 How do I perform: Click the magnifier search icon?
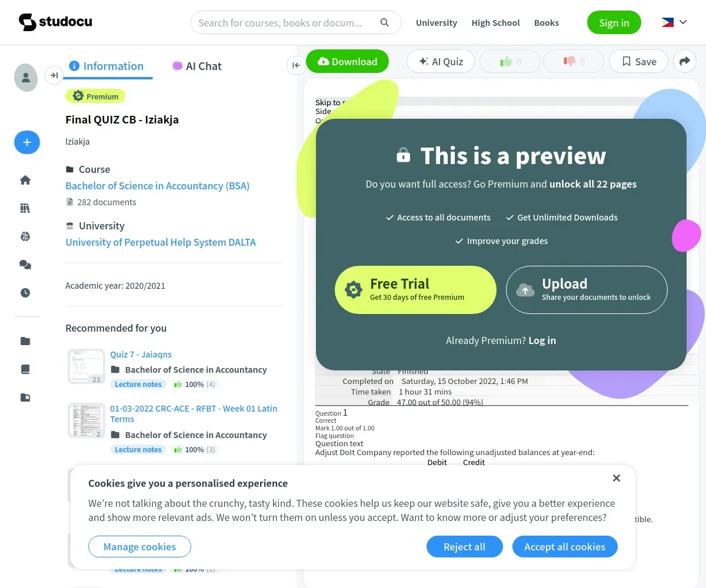click(x=385, y=23)
